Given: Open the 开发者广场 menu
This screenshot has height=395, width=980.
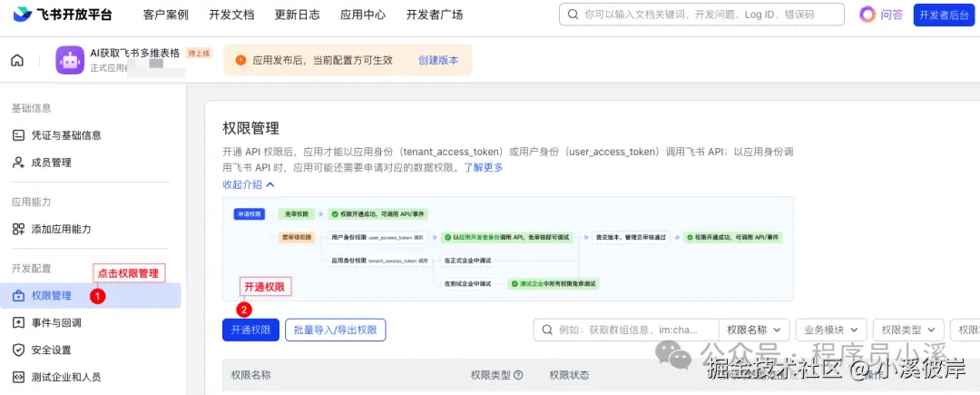Looking at the screenshot, I should coord(435,15).
